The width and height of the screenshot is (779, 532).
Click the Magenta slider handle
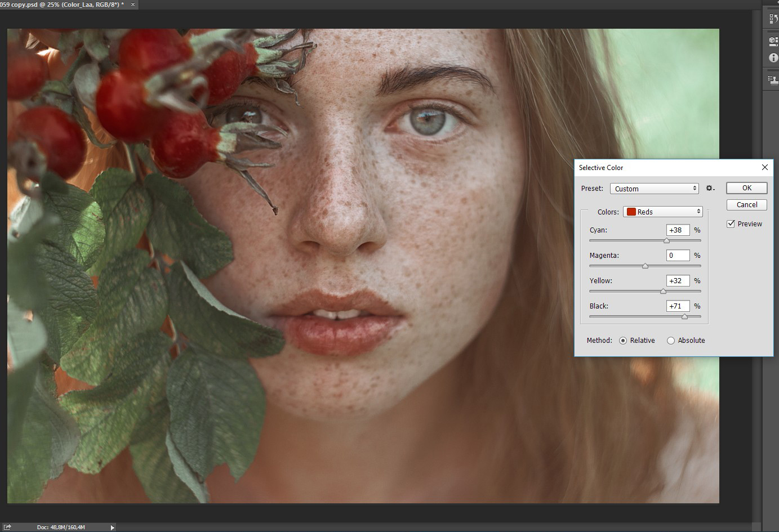pos(645,266)
